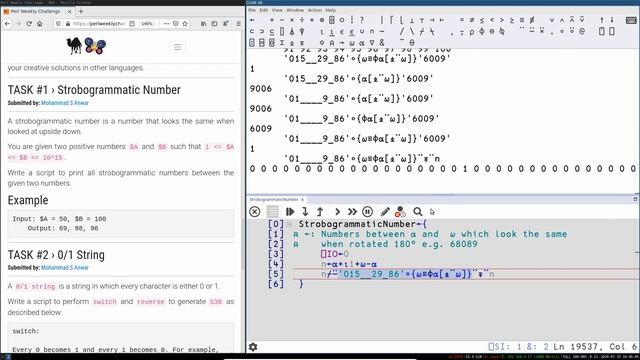The width and height of the screenshot is (640, 360).
Task: Insert the circle-stile rotate ⌽ glyph
Action: tap(482, 31)
